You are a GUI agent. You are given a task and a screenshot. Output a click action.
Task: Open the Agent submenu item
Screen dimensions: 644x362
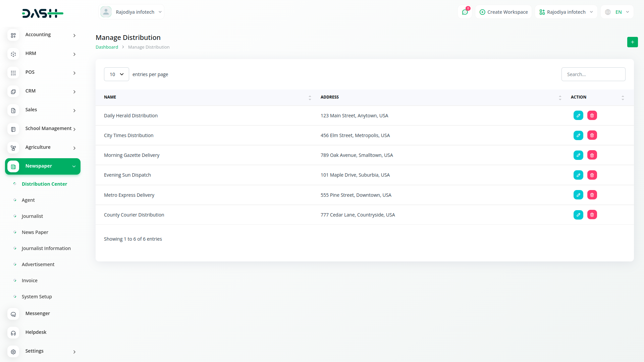click(28, 200)
